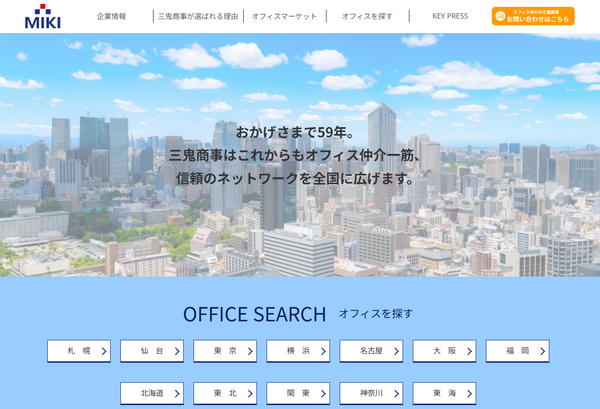Select 関東 region button
Viewport: 600px width, 409px height.
coord(298,393)
